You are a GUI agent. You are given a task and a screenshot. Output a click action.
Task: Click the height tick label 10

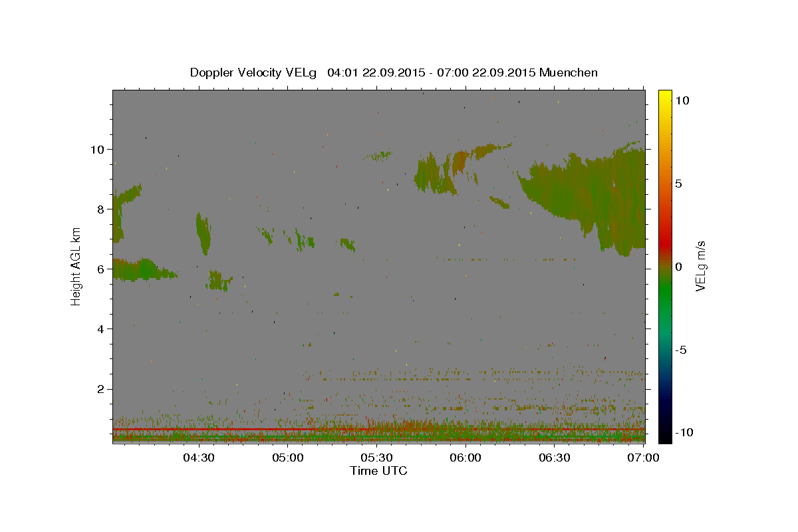click(x=98, y=149)
